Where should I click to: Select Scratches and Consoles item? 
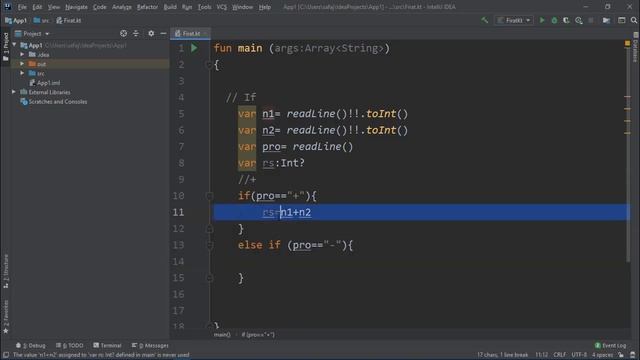[53, 102]
